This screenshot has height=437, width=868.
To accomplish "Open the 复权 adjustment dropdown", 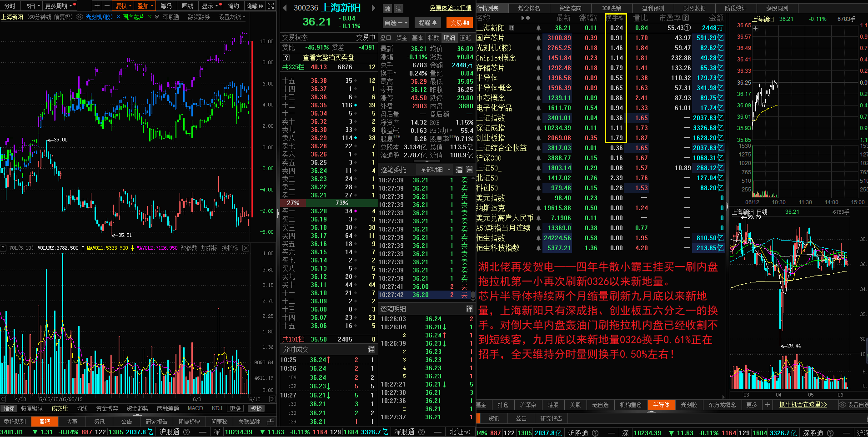I will click(123, 6).
